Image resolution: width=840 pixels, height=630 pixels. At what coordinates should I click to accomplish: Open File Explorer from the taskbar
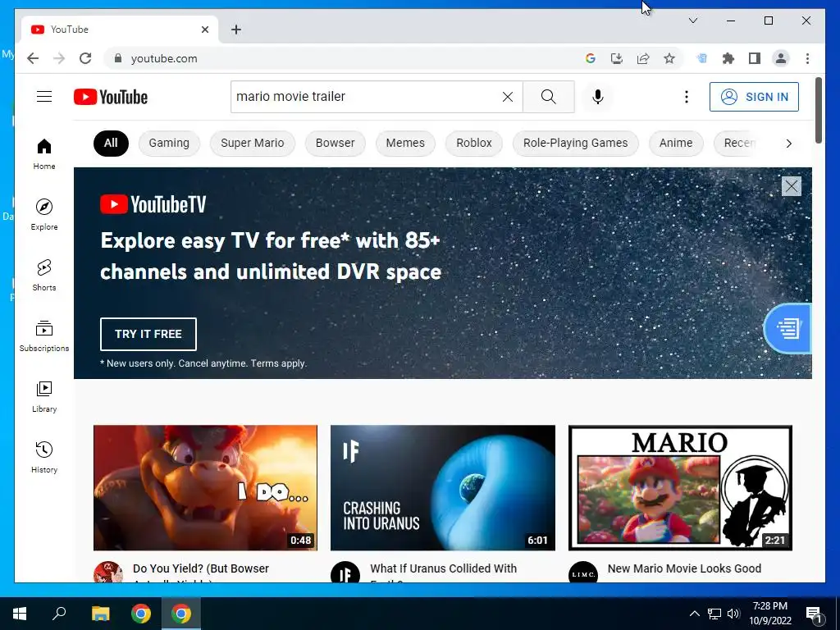pos(100,614)
